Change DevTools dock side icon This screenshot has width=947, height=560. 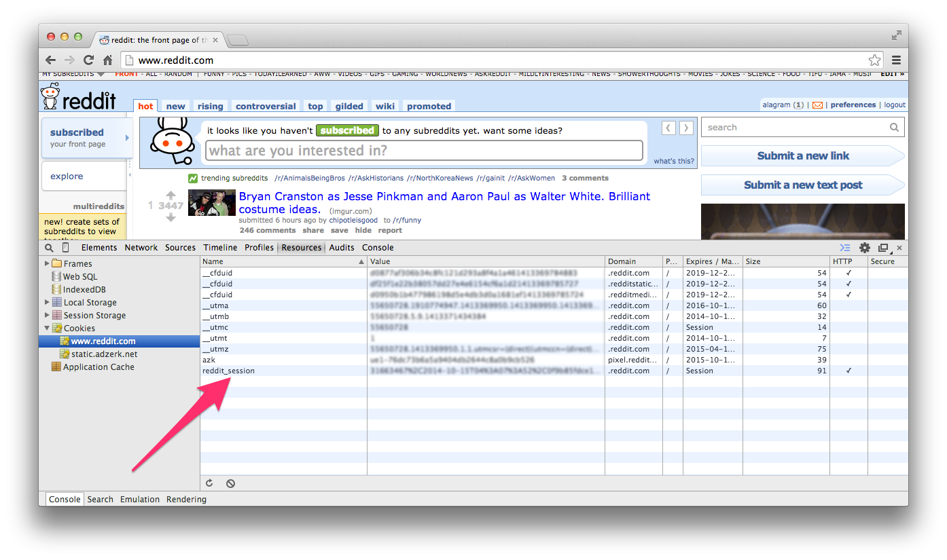[883, 248]
